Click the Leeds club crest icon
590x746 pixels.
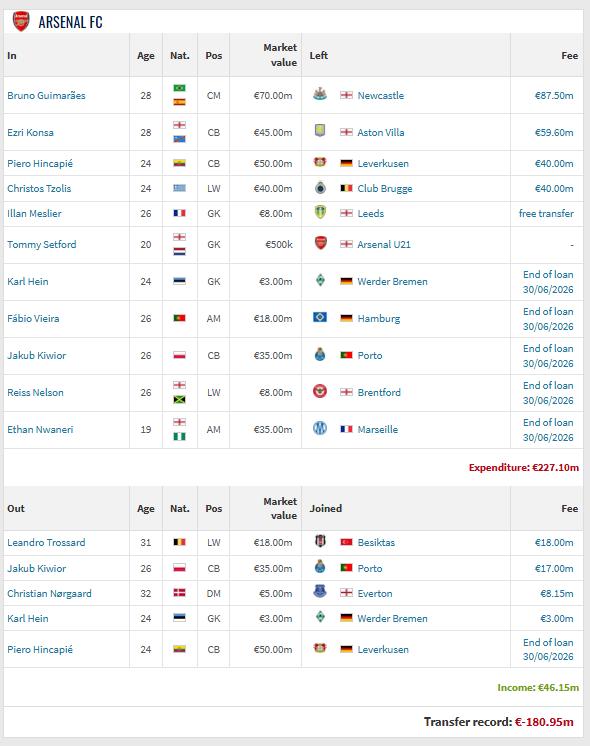tap(320, 213)
